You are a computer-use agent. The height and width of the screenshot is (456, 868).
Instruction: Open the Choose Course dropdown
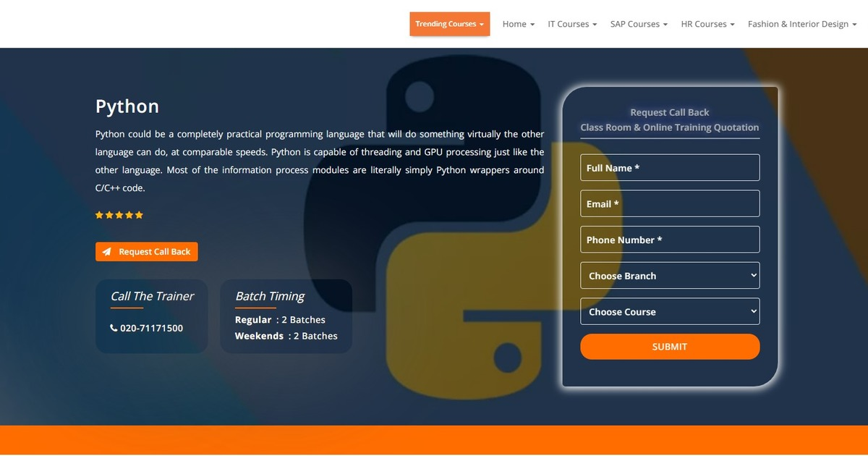click(x=670, y=312)
